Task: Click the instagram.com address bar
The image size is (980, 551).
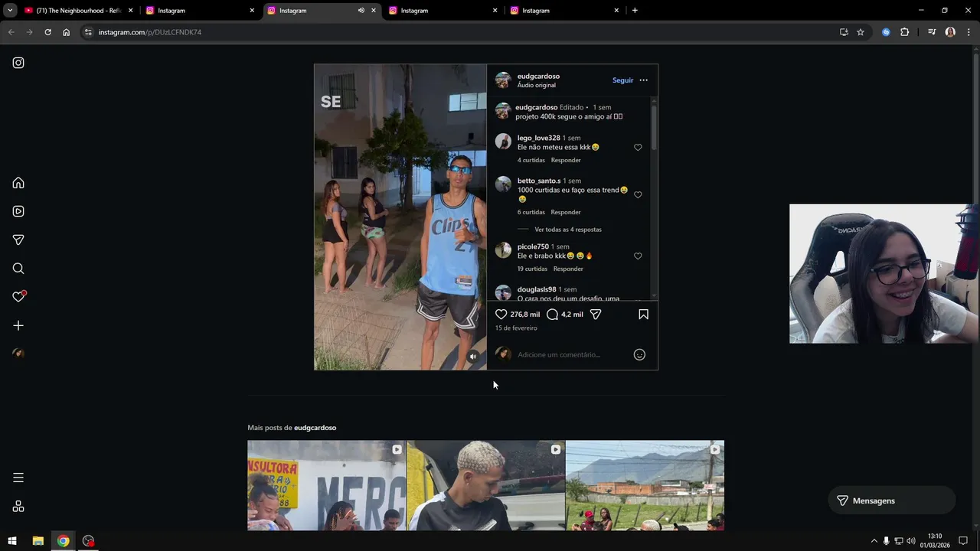Action: pyautogui.click(x=459, y=32)
